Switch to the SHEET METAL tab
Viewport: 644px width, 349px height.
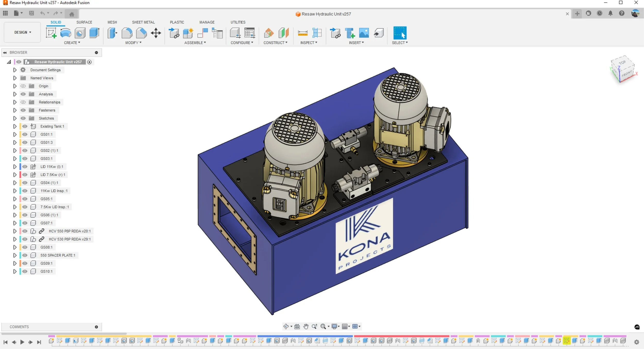point(143,22)
